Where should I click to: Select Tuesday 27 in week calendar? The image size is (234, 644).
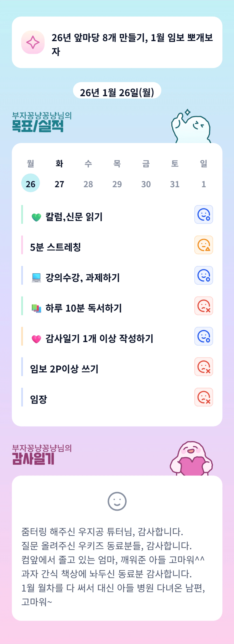(59, 184)
